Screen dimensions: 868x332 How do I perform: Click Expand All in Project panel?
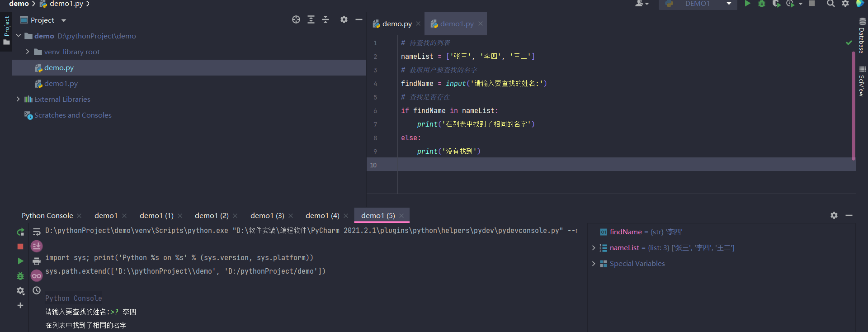(311, 19)
